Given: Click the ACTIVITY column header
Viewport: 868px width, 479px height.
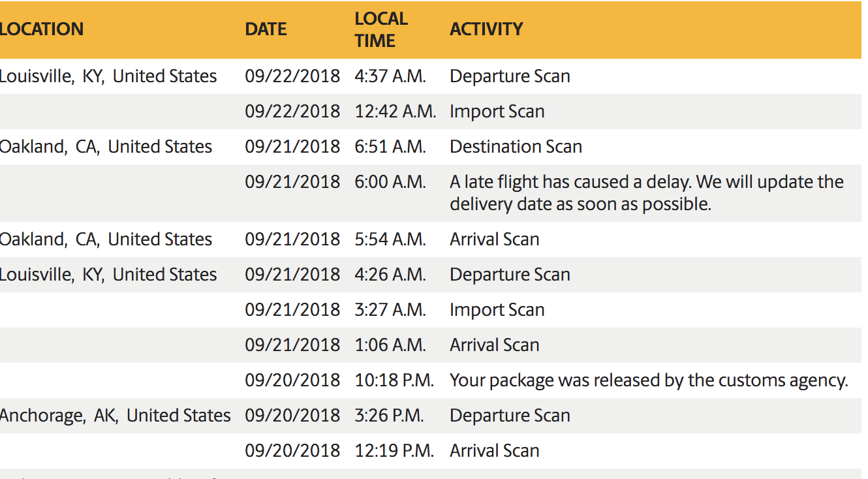Looking at the screenshot, I should point(486,29).
